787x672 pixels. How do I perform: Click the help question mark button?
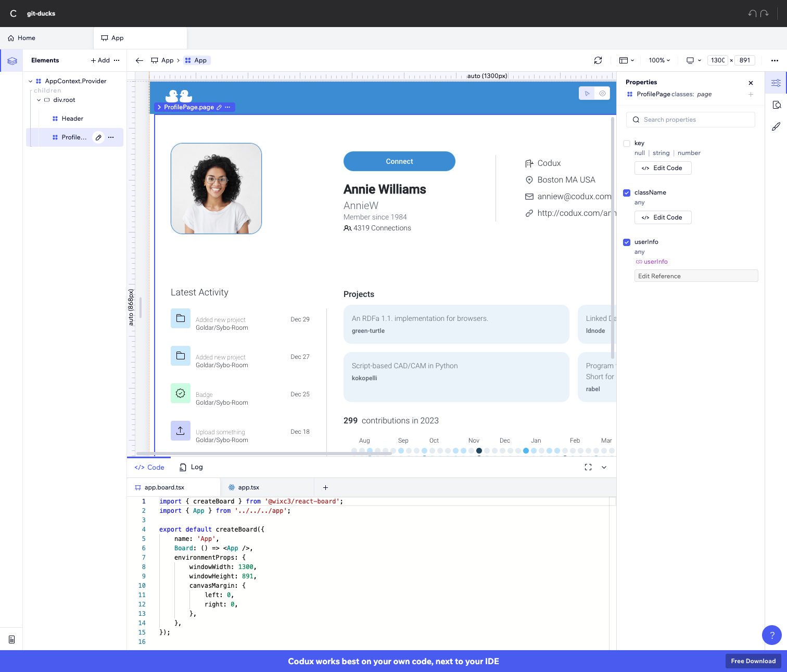772,635
